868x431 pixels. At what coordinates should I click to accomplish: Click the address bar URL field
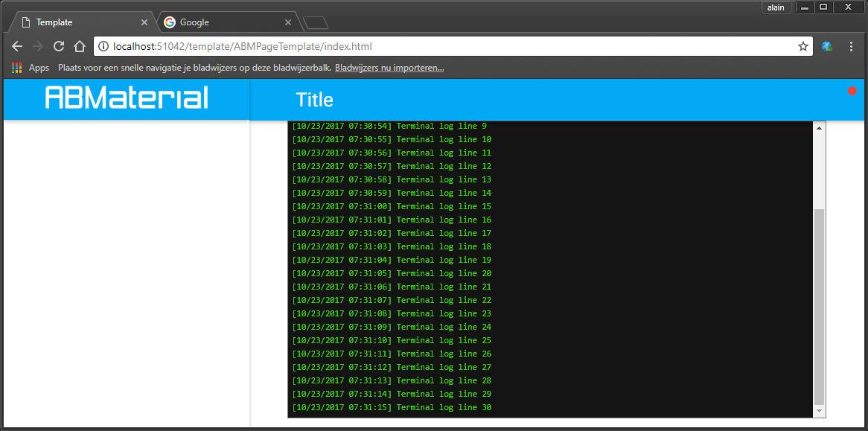(453, 46)
